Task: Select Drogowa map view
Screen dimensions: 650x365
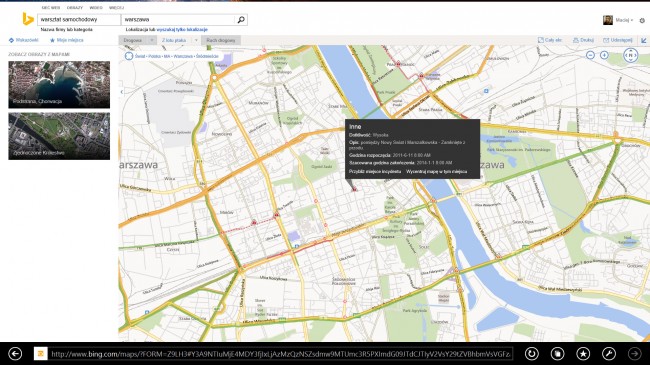Action: coord(133,40)
